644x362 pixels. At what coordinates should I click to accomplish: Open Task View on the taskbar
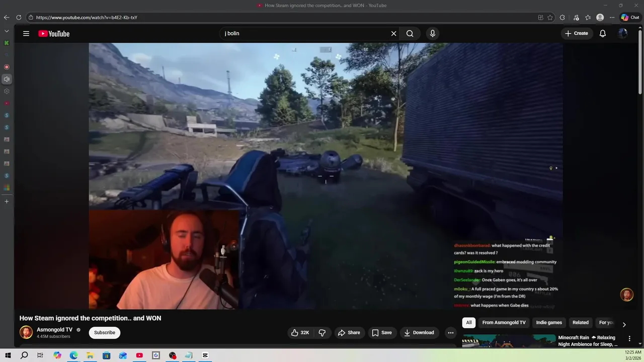pyautogui.click(x=40, y=355)
